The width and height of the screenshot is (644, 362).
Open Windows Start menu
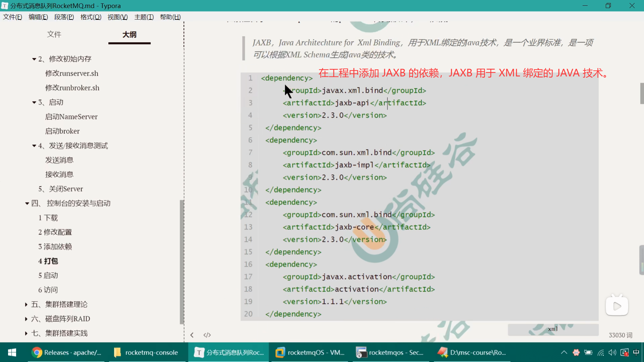pos(12,352)
